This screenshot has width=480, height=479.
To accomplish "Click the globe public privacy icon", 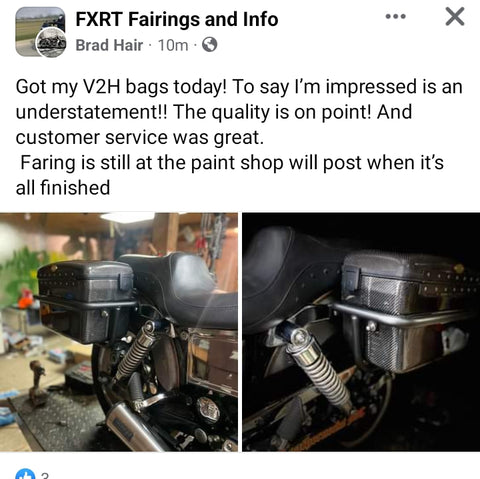I will click(x=210, y=44).
